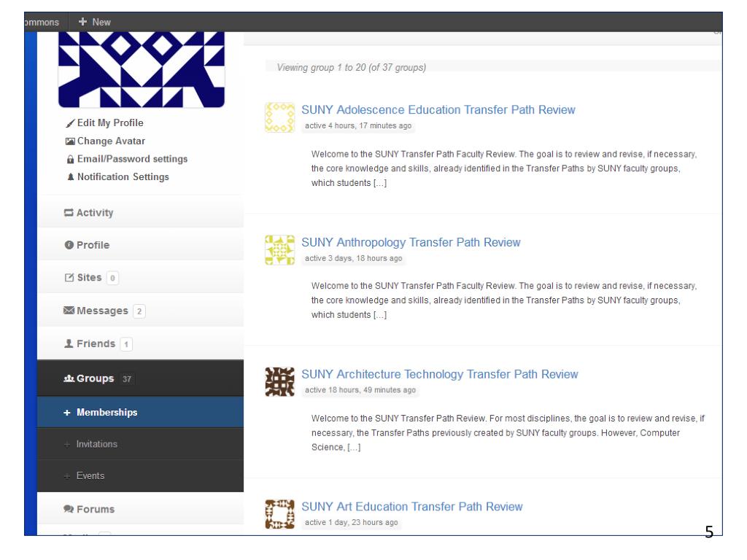Click the picture icon beside Change Avatar

click(x=70, y=141)
